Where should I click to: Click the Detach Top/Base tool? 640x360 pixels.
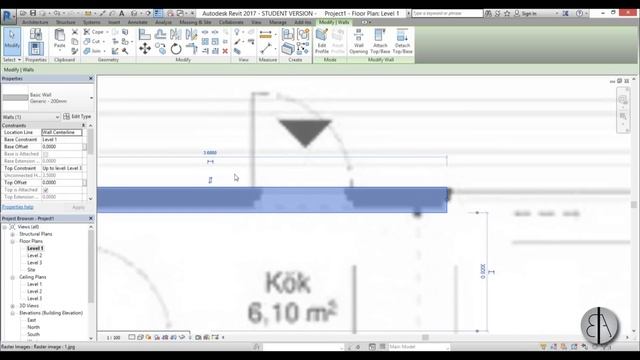402,41
